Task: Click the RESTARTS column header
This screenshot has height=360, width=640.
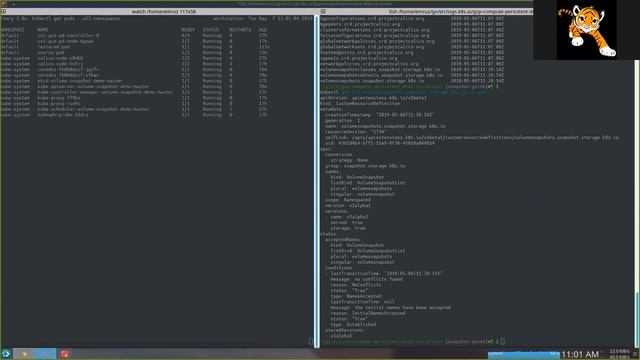Action: [240, 30]
